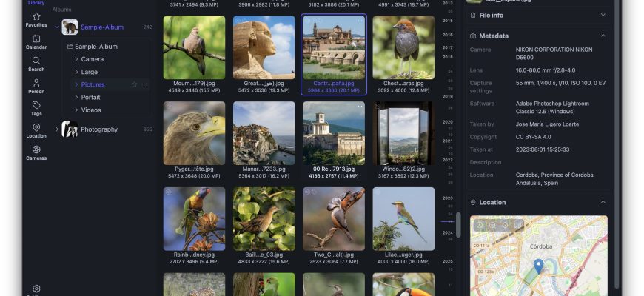Image resolution: width=644 pixels, height=296 pixels.
Task: Click the Sample-Album elephant cover thumbnail
Action: (x=70, y=27)
